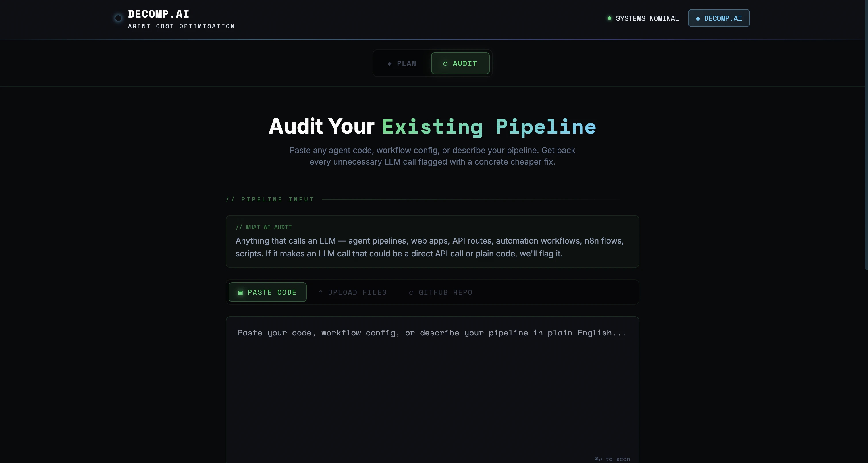Click the 'Anything that calls an LLM' description

tap(430, 247)
